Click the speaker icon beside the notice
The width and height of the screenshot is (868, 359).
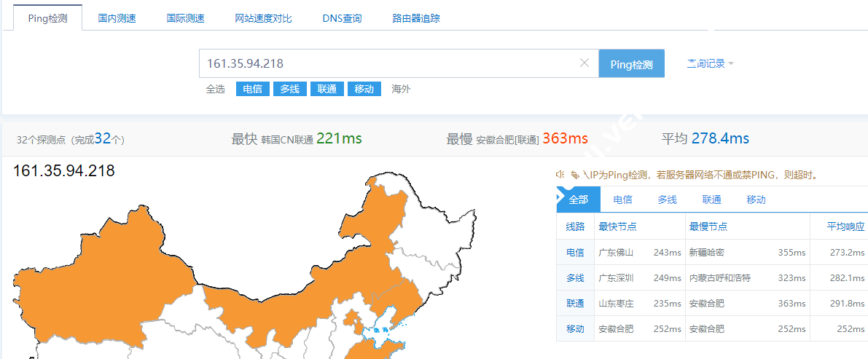(560, 175)
